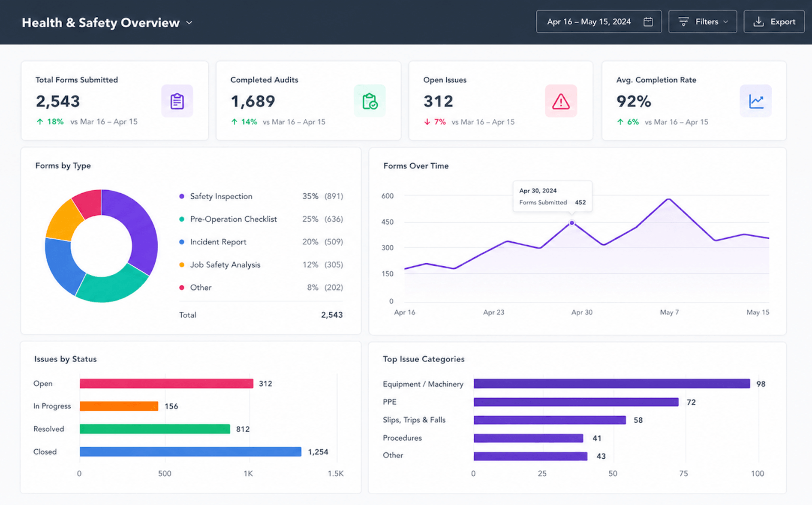
Task: Click the pink Other legend dot
Action: (x=182, y=288)
